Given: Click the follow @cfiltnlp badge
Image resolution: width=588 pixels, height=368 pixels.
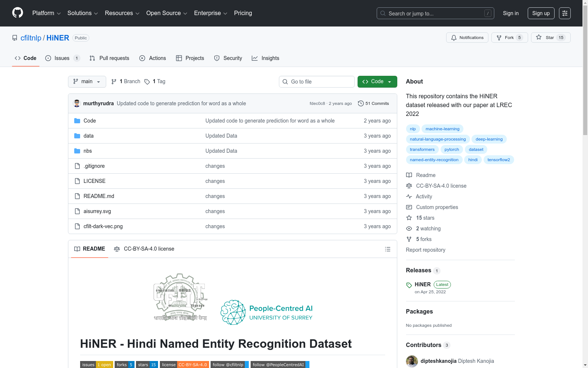Looking at the screenshot, I should pos(230,365).
